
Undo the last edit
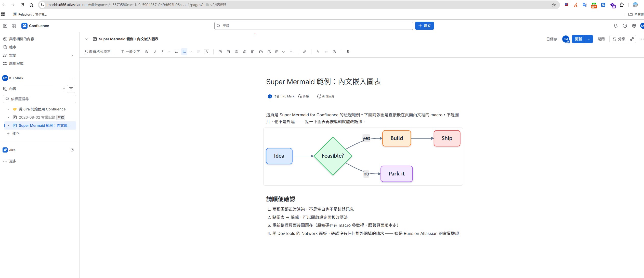tap(318, 52)
